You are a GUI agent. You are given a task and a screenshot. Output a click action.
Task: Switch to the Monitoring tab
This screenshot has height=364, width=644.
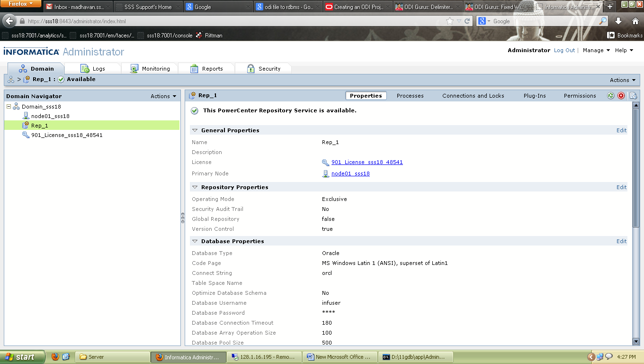click(150, 69)
